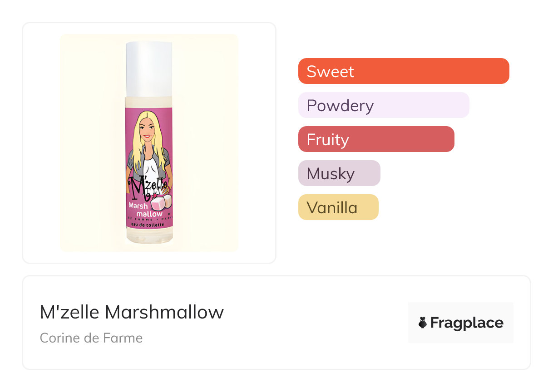553x392 pixels.
Task: Click the Corine de Farme brand name
Action: [91, 338]
